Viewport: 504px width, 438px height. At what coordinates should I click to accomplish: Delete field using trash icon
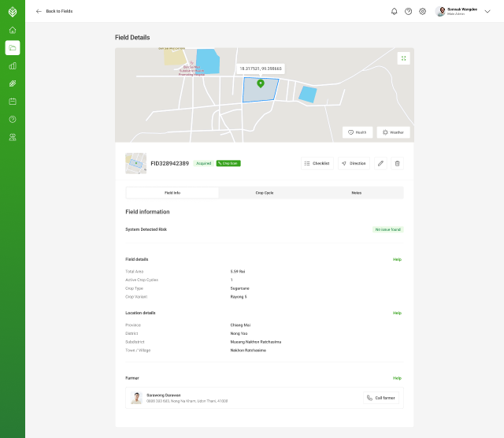point(397,163)
